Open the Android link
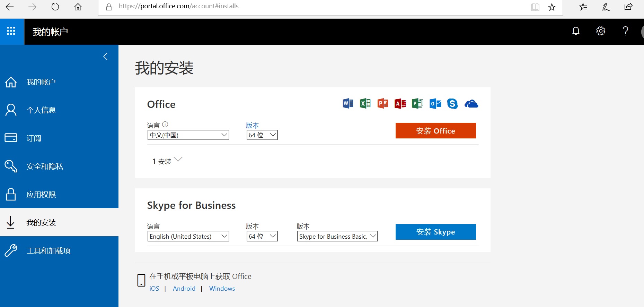This screenshot has height=307, width=644. click(184, 288)
